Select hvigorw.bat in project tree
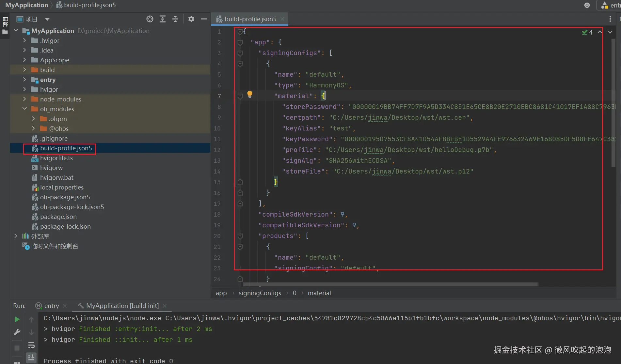Viewport: 621px width, 364px height. [56, 177]
